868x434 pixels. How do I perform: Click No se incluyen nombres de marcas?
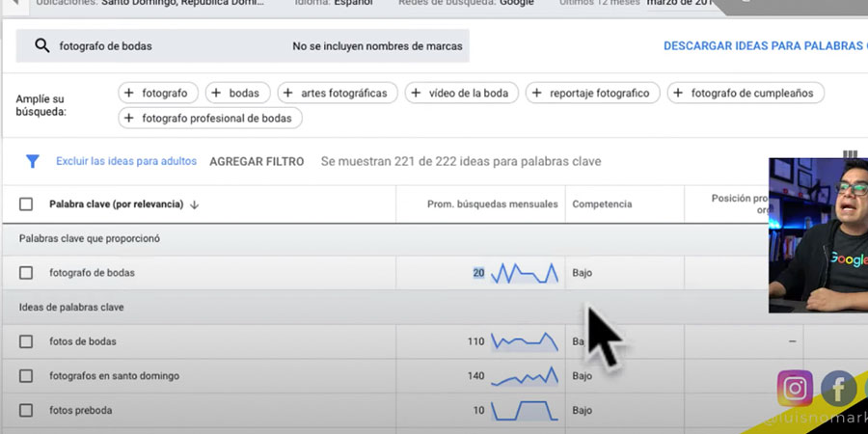click(377, 46)
